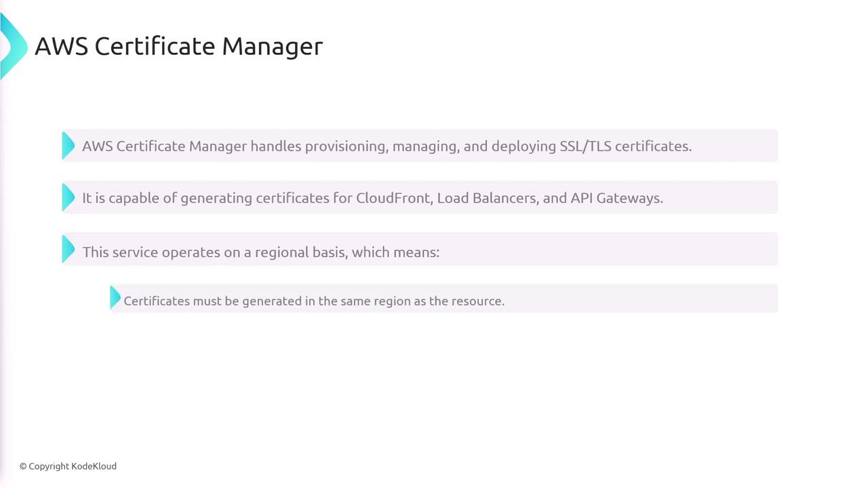Click the sub-bullet arrow beside 'Certificates must be generated'
The image size is (868, 488).
pyautogui.click(x=115, y=298)
